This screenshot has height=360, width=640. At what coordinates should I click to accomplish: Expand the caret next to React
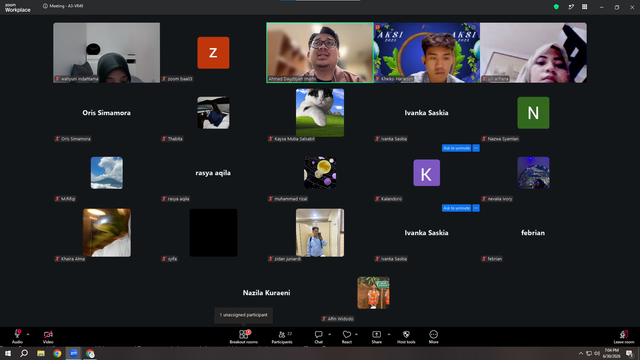pos(356,334)
